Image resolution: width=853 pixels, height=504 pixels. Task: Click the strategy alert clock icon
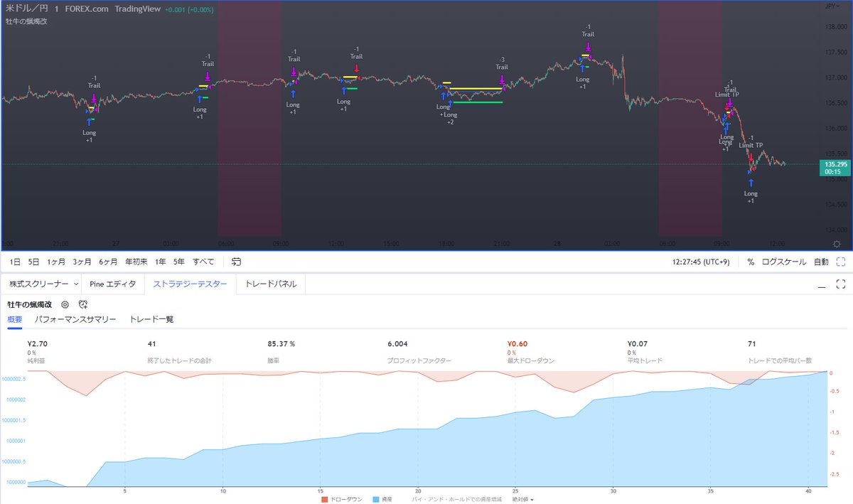[82, 304]
